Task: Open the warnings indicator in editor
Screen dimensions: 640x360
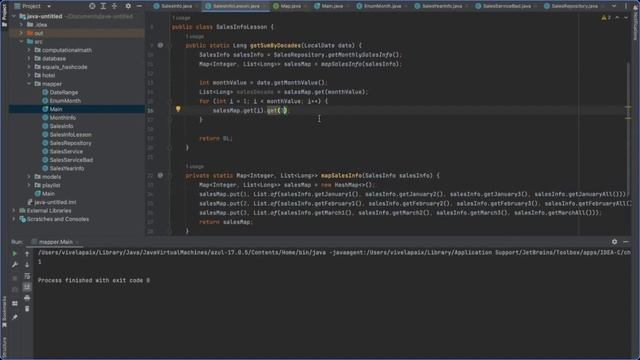Action: tap(606, 18)
